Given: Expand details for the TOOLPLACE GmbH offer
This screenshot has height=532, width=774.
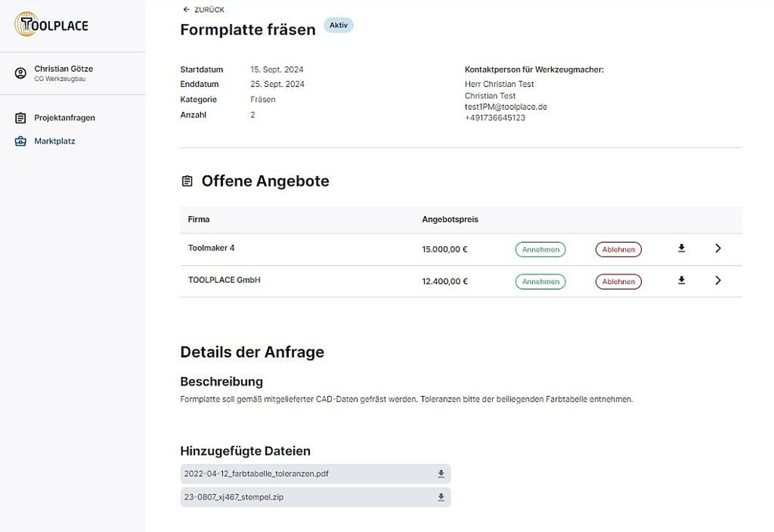Looking at the screenshot, I should coord(718,281).
